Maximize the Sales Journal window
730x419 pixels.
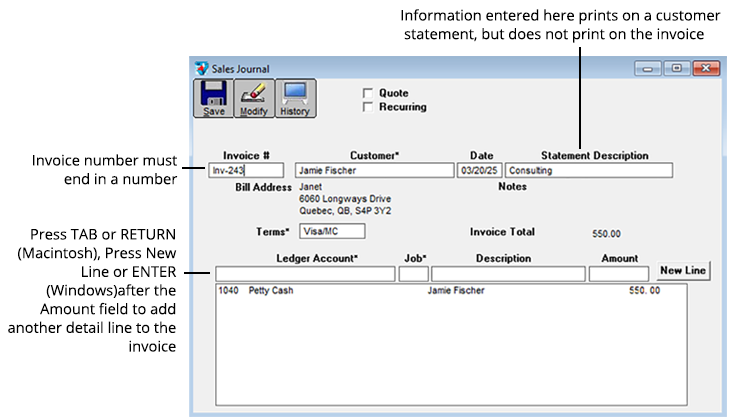676,68
